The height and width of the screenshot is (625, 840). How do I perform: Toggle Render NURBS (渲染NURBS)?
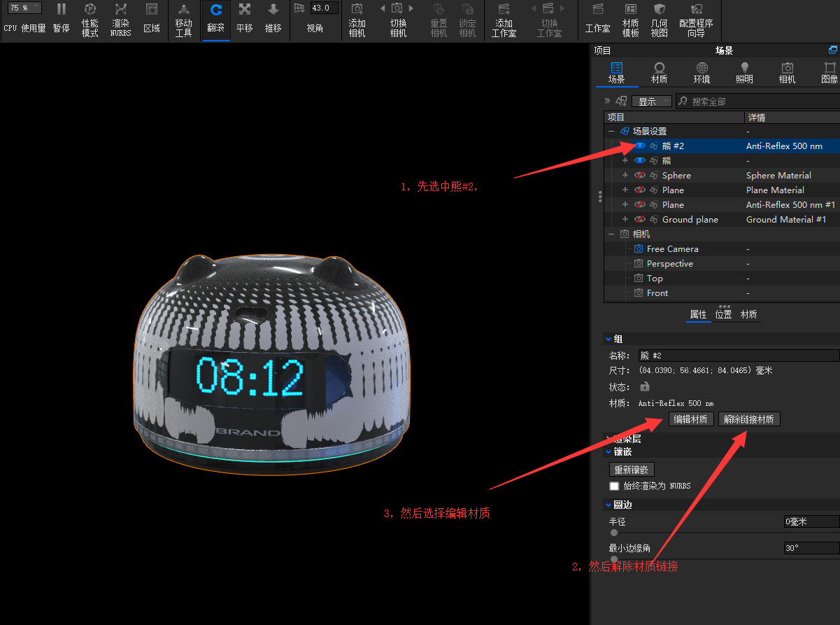120,20
